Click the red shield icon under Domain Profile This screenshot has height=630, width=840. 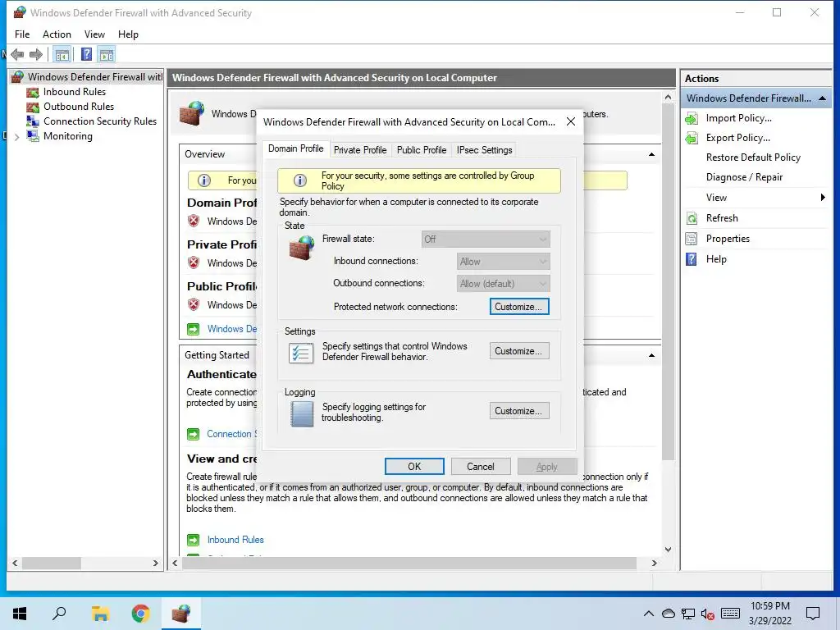(x=194, y=221)
